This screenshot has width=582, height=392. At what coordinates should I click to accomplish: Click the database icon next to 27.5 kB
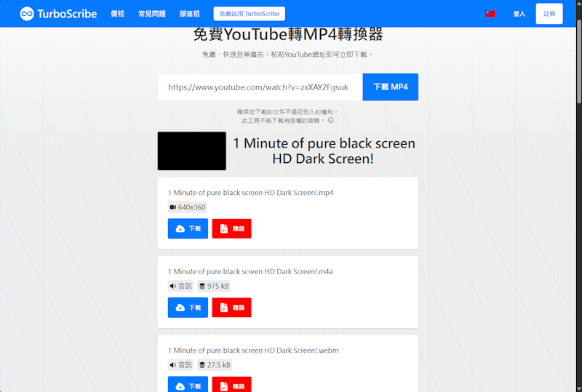tap(202, 365)
